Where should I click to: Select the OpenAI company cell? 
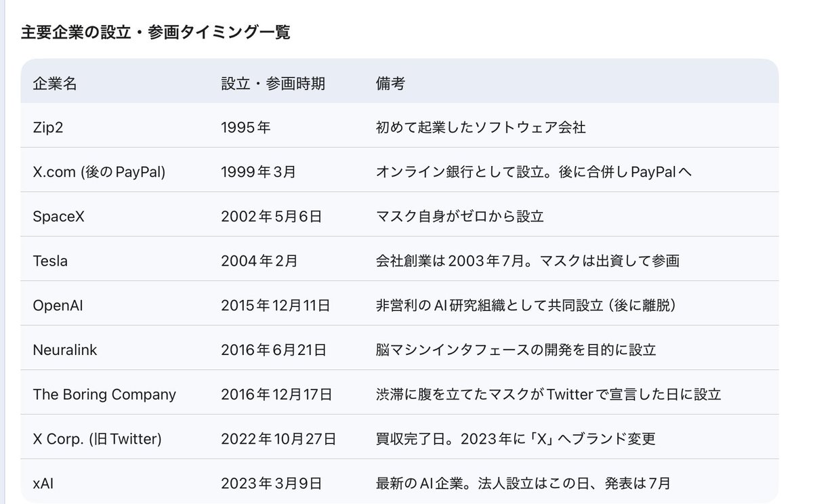pos(58,306)
